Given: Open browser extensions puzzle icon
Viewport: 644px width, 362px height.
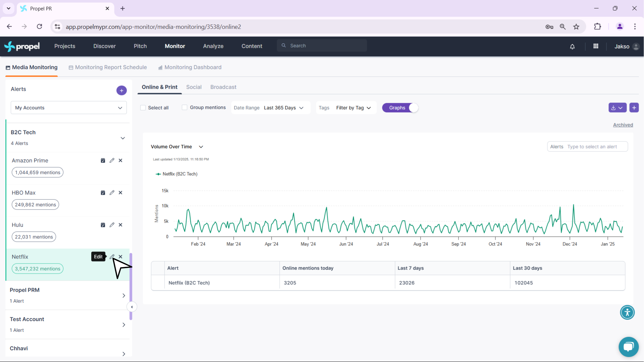Looking at the screenshot, I should click(597, 26).
